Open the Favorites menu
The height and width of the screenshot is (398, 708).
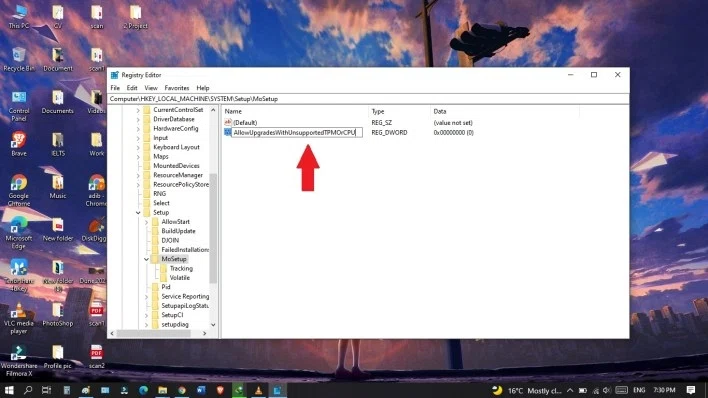click(x=177, y=88)
